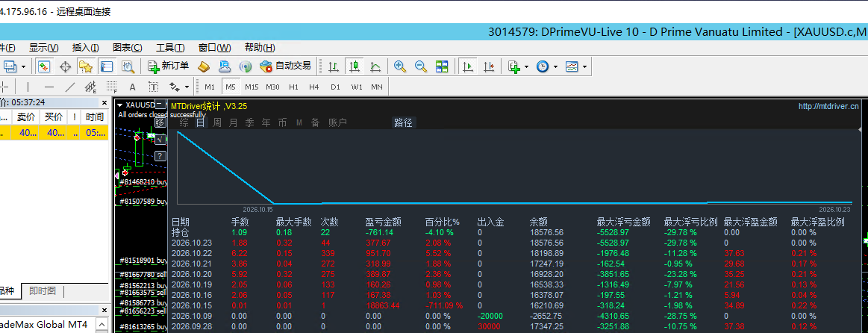Click the 18863.44 profit value
The image size is (868, 333).
click(383, 305)
